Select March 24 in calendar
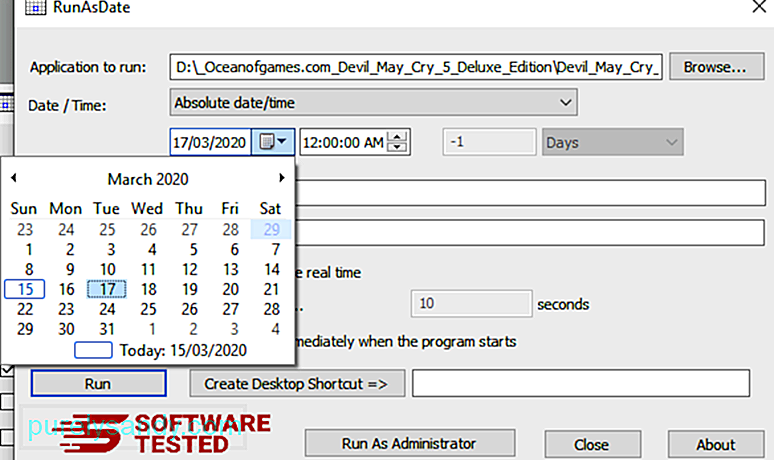 pyautogui.click(x=107, y=309)
